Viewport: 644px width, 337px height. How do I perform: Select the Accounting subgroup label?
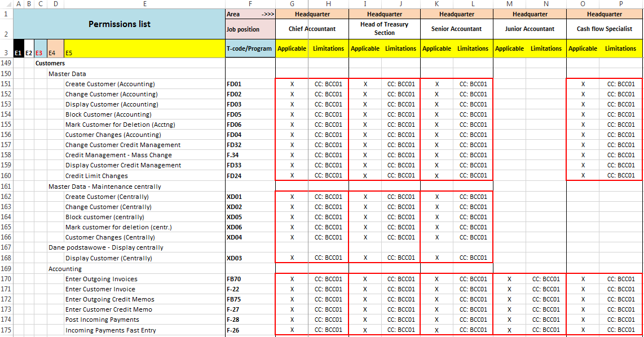click(x=65, y=269)
